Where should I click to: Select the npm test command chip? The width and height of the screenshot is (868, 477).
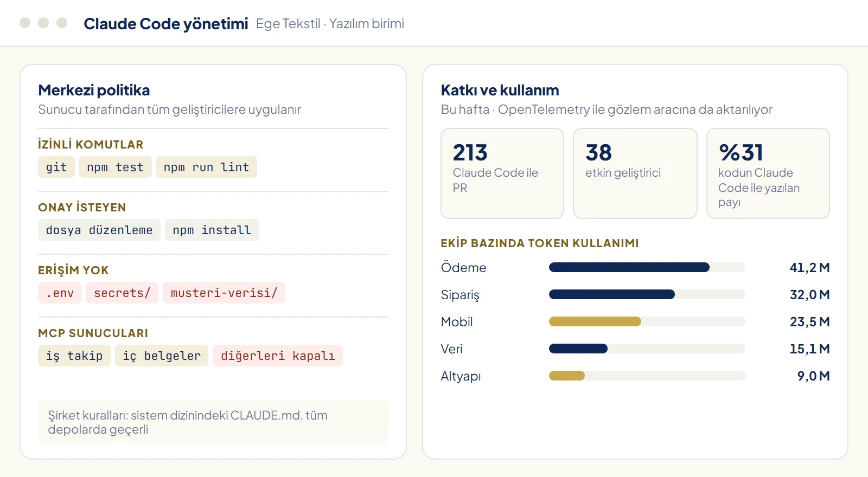[116, 167]
